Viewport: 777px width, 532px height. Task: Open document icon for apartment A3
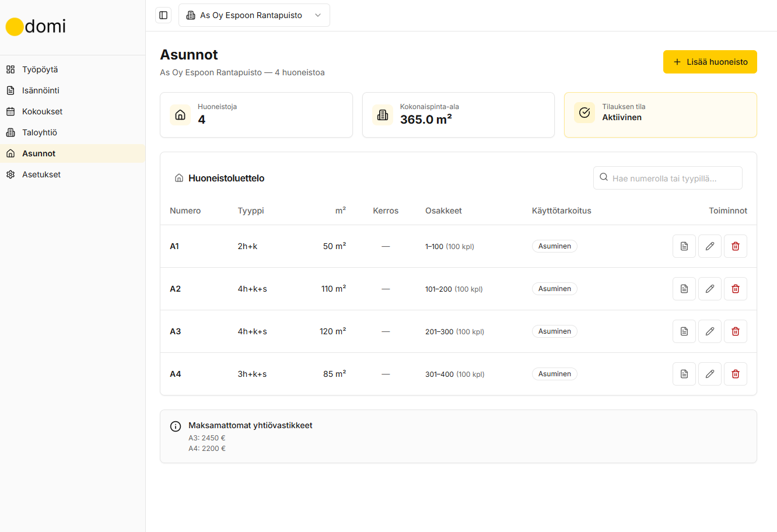coord(684,331)
